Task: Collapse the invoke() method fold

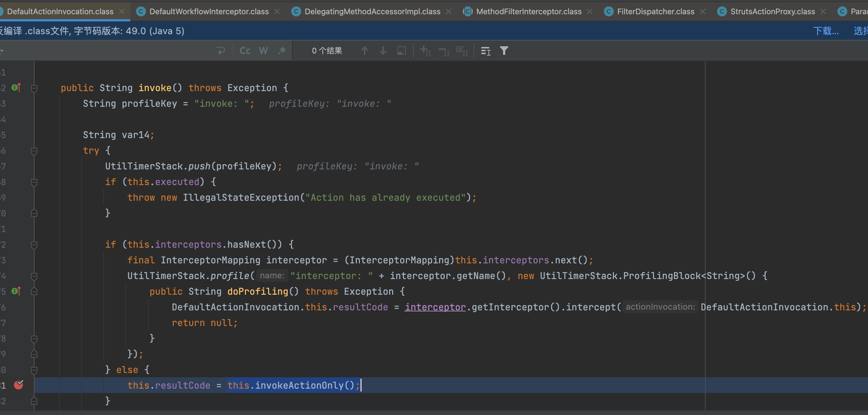Action: pyautogui.click(x=34, y=88)
